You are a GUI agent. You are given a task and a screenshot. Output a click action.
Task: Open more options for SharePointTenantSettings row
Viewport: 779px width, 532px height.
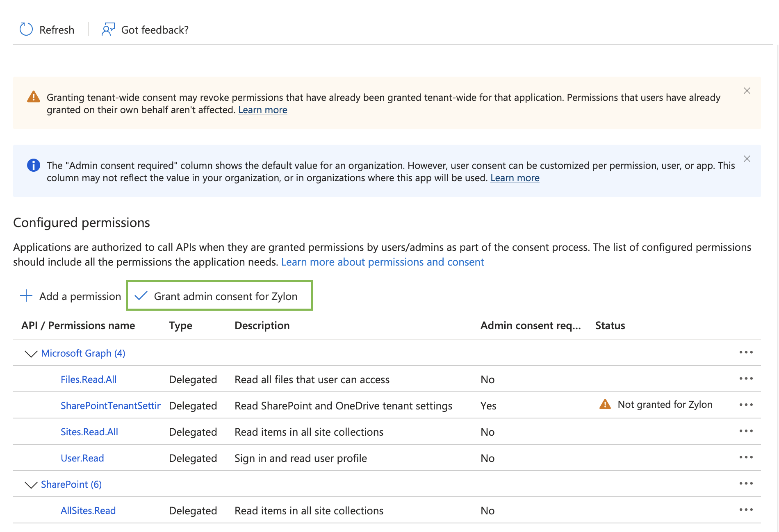click(746, 405)
